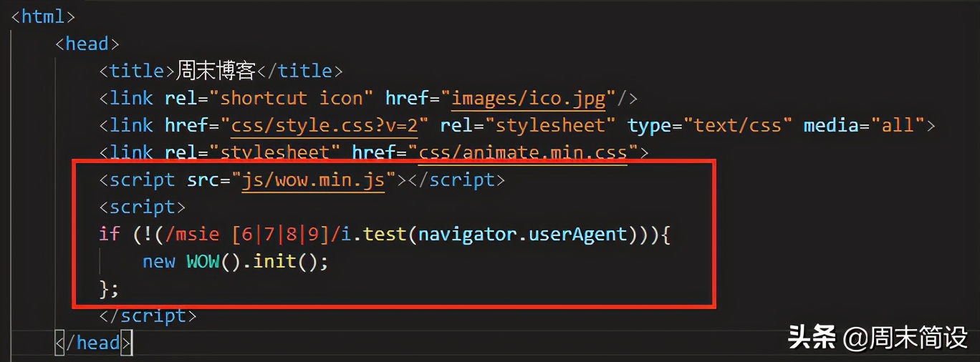Screen dimensions: 980x362
Task: Click the opening html tag
Action: pyautogui.click(x=43, y=16)
